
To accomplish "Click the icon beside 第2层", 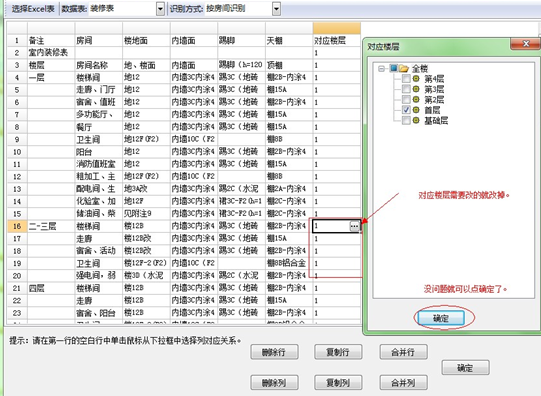I will pos(416,100).
